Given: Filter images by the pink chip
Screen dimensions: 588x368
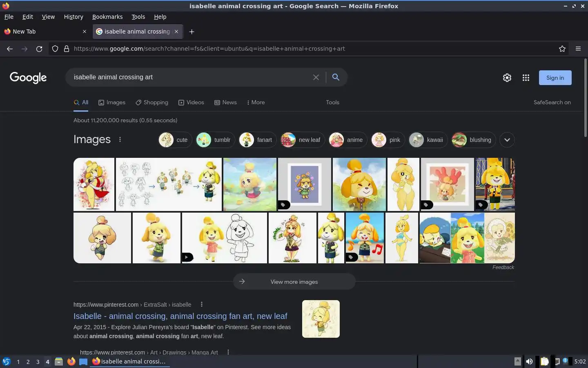Looking at the screenshot, I should click(x=388, y=140).
